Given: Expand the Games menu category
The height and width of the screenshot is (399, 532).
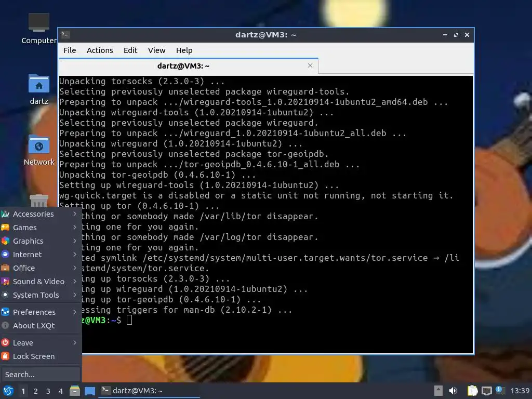Looking at the screenshot, I should click(41, 228).
